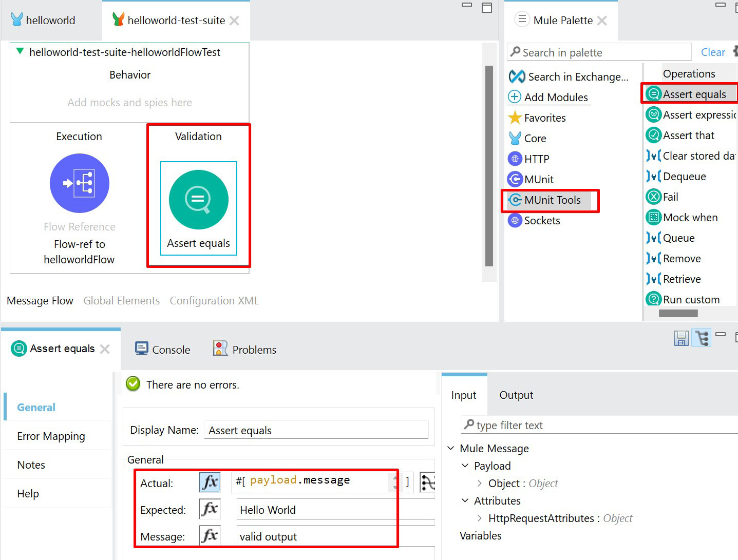Viewport: 738px width, 560px height.
Task: Switch to the helloworld editor tab
Action: click(43, 21)
